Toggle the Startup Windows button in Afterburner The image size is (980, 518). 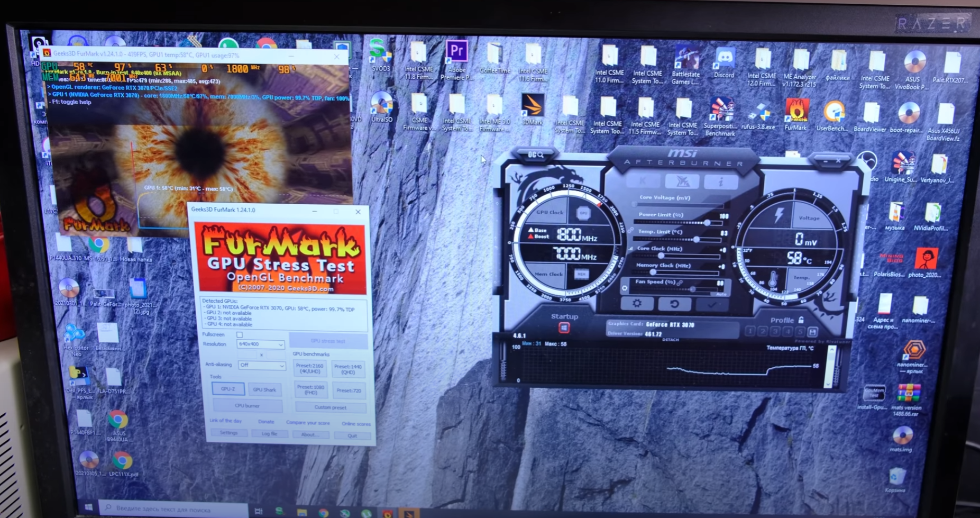coord(564,328)
